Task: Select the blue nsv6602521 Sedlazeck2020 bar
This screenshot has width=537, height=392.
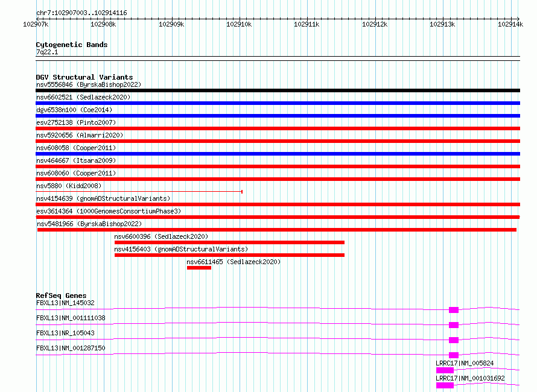Action: (x=278, y=103)
